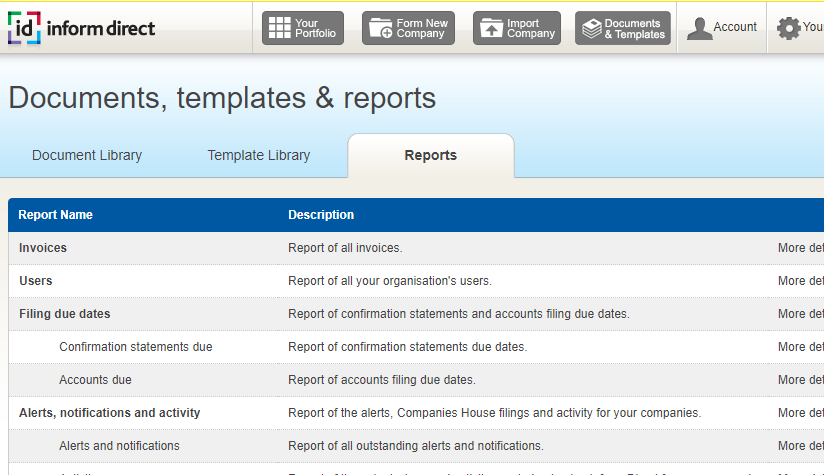
Task: Open Confirmation statements due report
Action: point(136,347)
